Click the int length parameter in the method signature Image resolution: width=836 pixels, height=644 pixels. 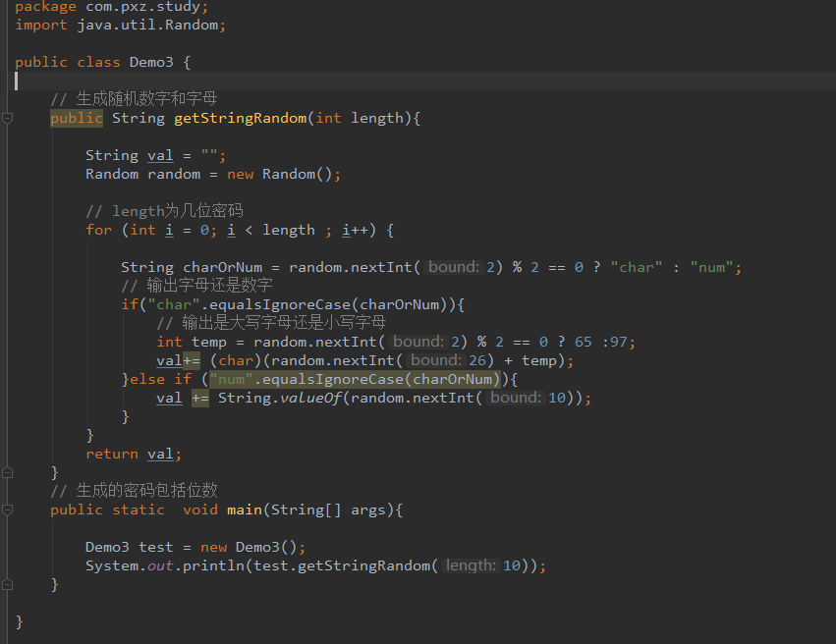click(360, 118)
